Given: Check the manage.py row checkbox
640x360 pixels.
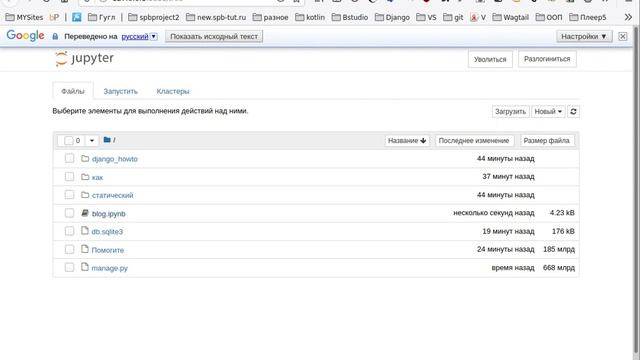Looking at the screenshot, I should pos(69,267).
